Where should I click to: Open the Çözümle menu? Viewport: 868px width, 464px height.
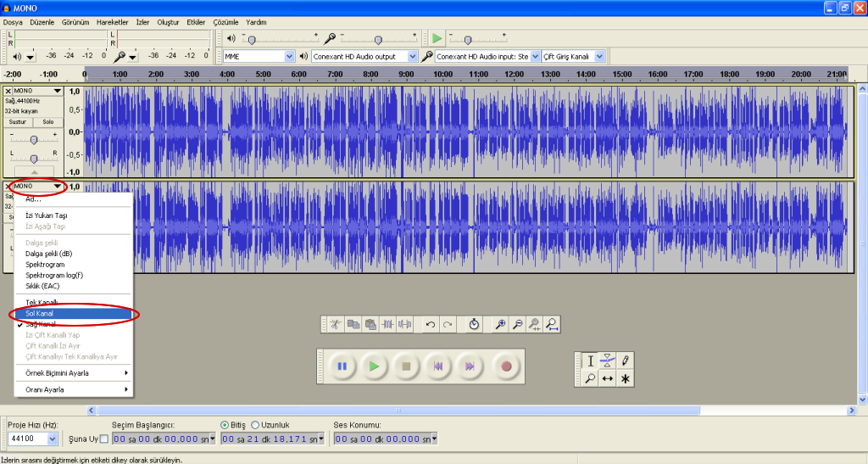pyautogui.click(x=225, y=22)
